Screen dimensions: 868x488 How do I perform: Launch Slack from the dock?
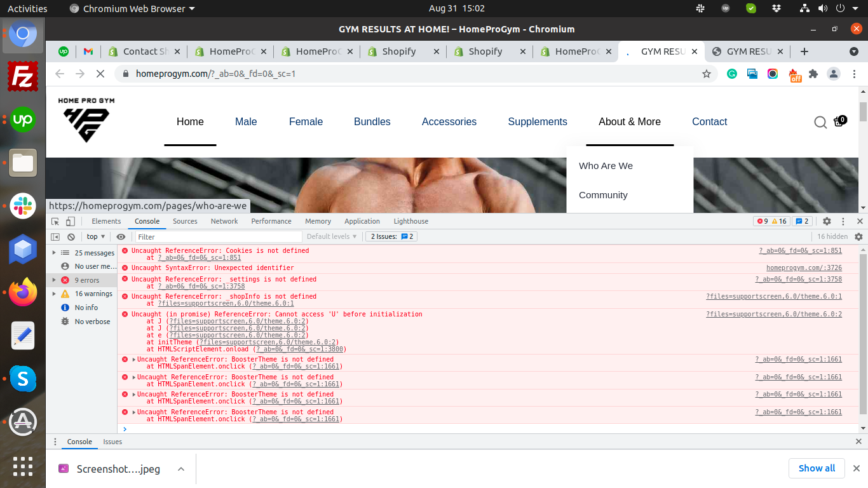tap(23, 205)
